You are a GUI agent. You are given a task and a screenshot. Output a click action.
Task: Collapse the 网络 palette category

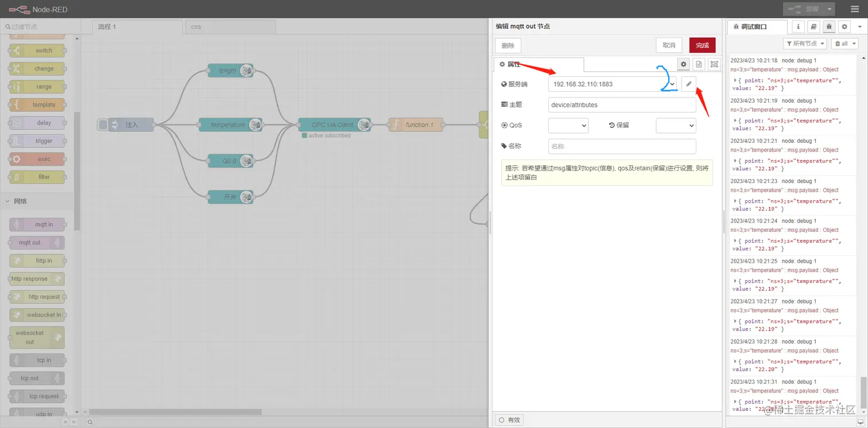coord(37,201)
